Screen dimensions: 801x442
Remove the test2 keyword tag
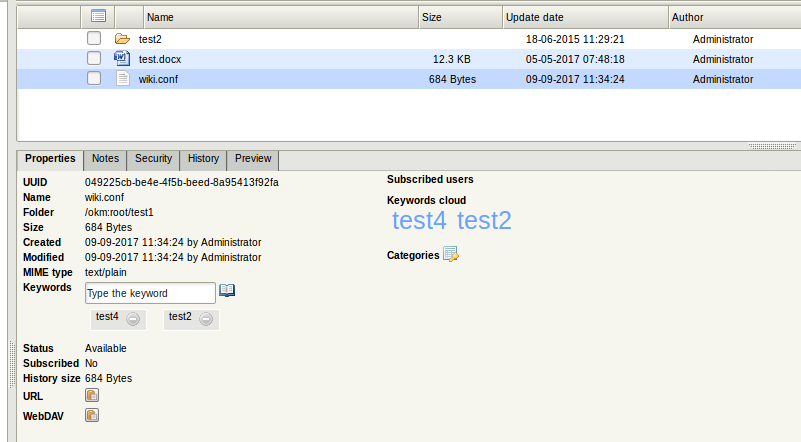point(206,319)
